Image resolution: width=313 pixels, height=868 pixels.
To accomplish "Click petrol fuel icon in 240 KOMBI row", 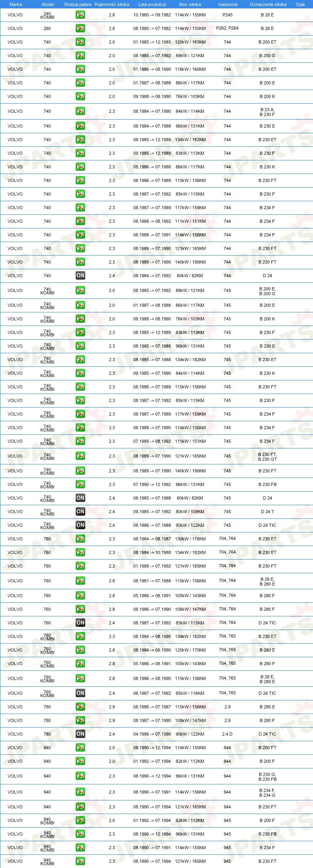I will pos(80,15).
